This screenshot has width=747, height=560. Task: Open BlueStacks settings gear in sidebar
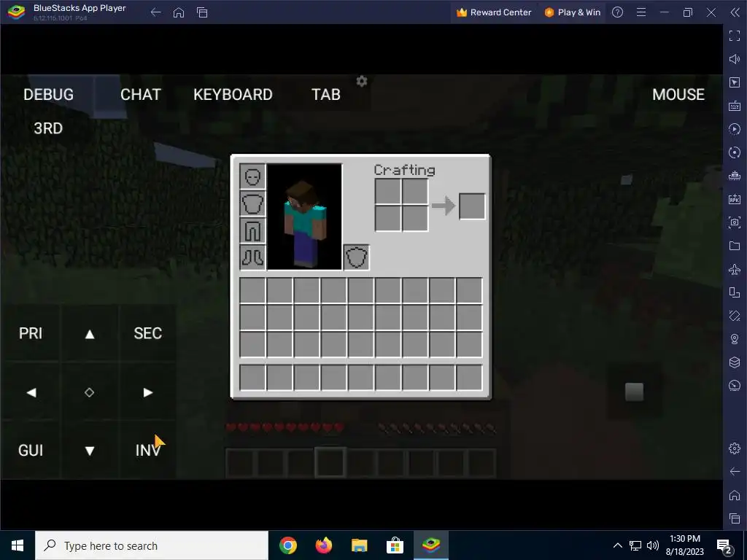point(735,448)
